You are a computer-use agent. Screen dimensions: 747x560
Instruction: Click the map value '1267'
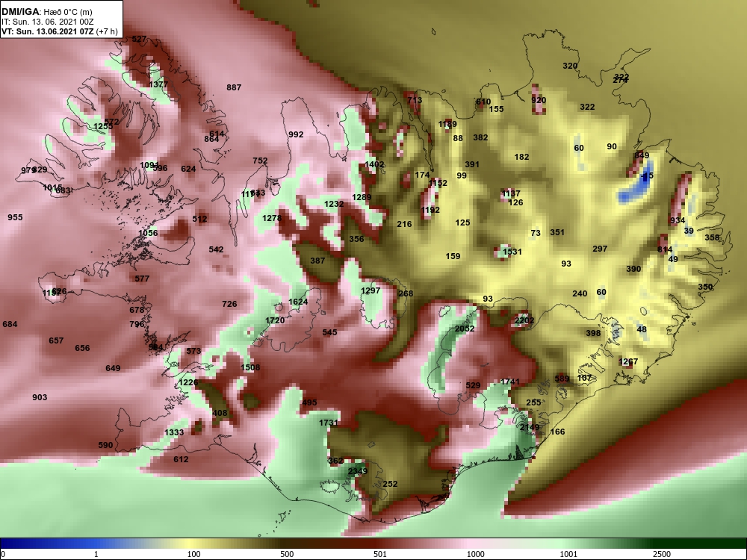[x=628, y=361]
